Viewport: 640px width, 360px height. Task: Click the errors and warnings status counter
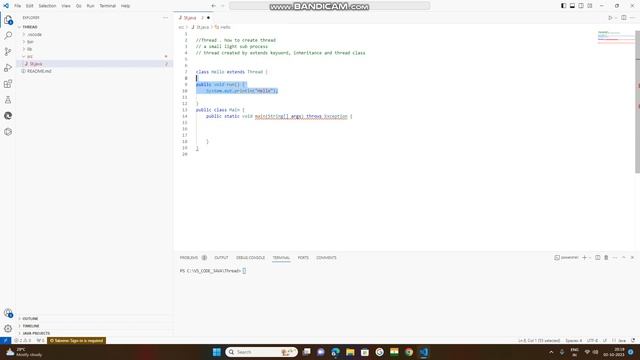point(22,340)
